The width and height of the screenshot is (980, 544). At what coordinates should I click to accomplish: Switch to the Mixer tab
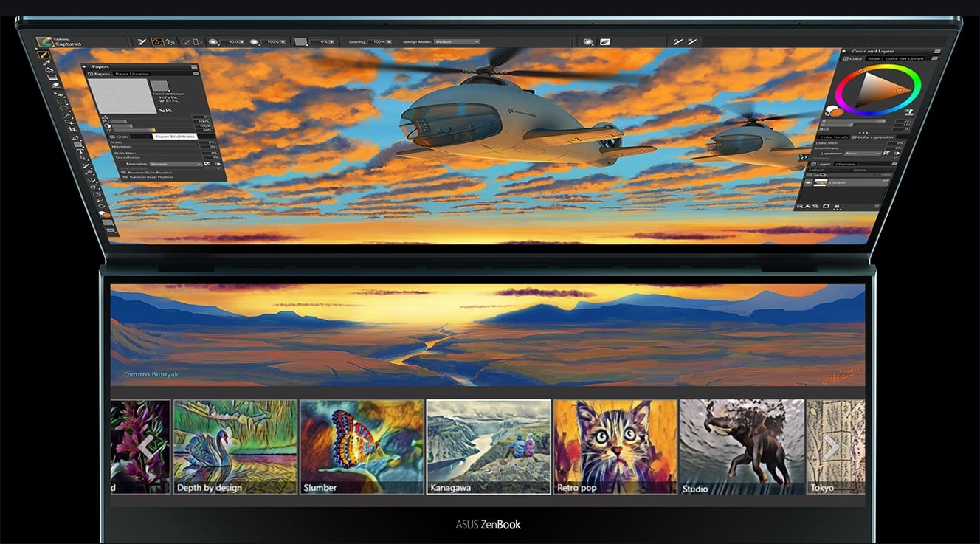click(874, 58)
